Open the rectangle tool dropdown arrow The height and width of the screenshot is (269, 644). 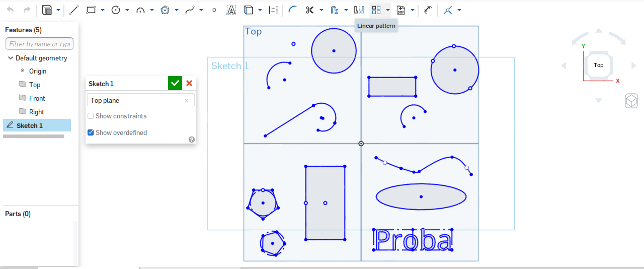tap(103, 10)
